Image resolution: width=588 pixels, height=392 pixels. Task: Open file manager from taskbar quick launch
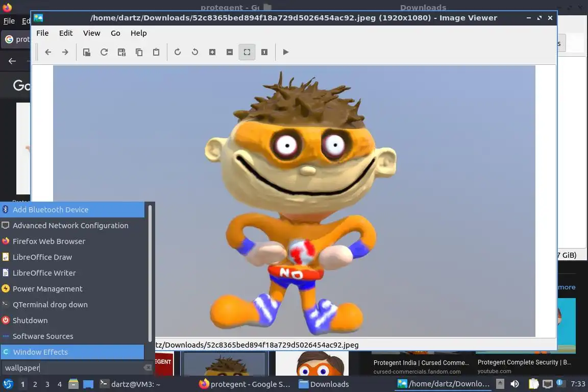pos(73,384)
